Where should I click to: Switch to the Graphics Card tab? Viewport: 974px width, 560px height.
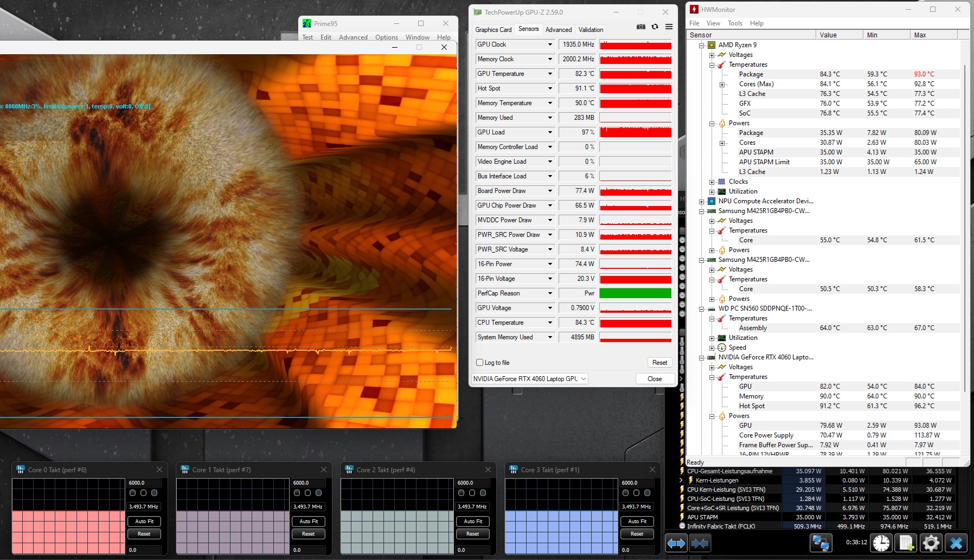click(493, 30)
